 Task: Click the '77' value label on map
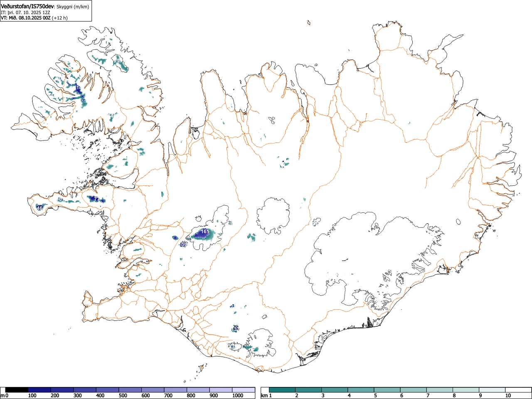tap(96, 199)
